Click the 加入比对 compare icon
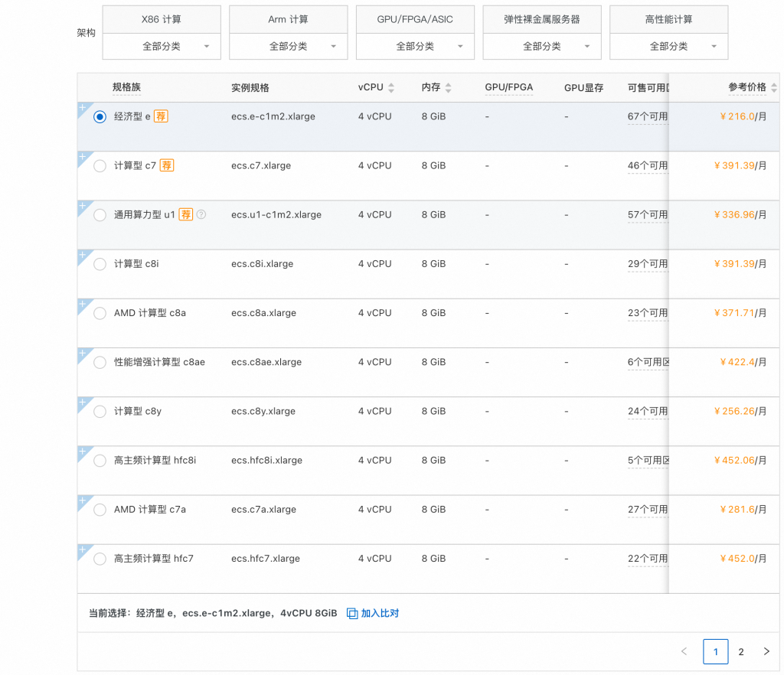Viewport: 784px width, 675px height. pyautogui.click(x=352, y=613)
